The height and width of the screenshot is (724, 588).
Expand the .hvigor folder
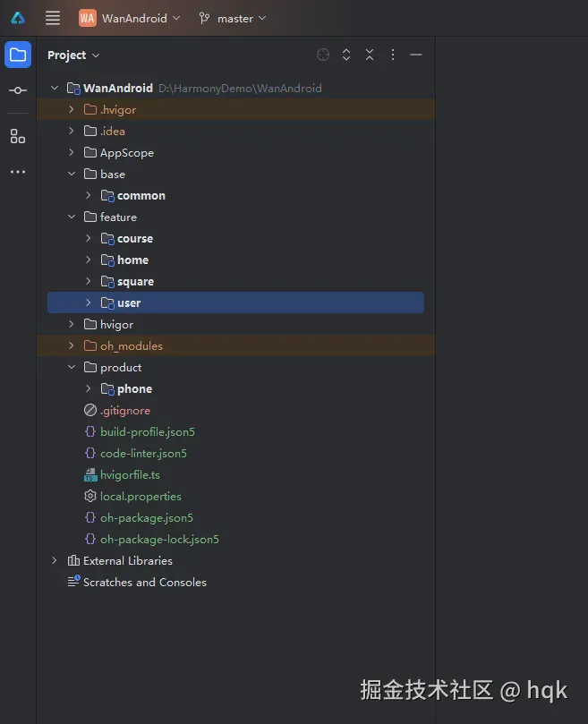72,109
